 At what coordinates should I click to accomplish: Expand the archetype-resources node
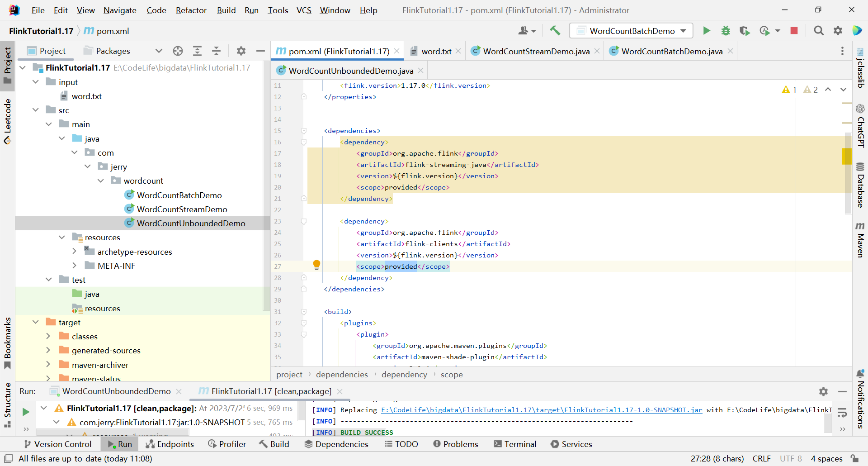74,251
